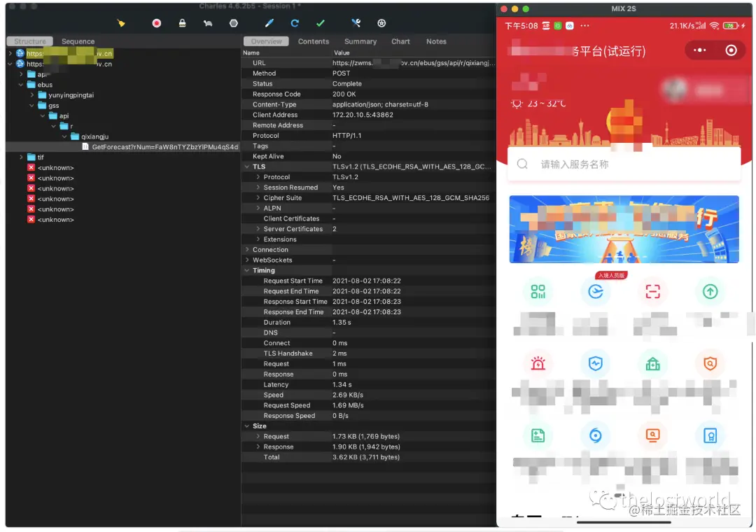This screenshot has width=756, height=532.
Task: Select the GetForecast request row
Action: click(x=123, y=147)
